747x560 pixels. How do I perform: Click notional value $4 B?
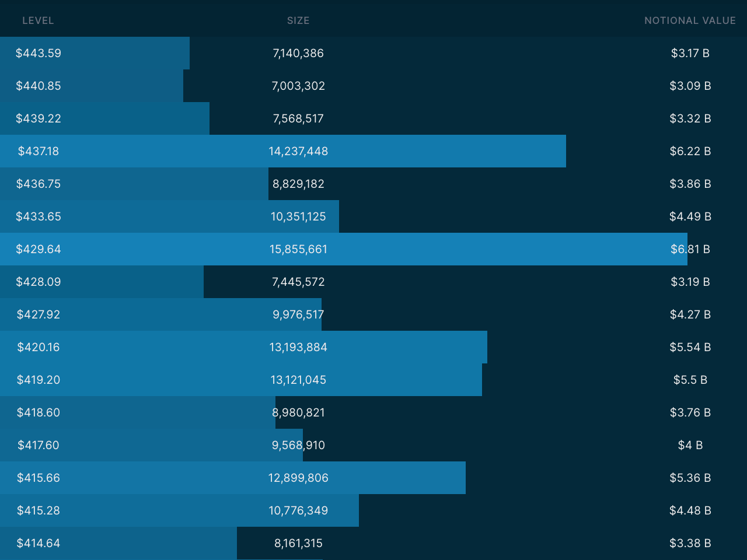[x=690, y=445]
